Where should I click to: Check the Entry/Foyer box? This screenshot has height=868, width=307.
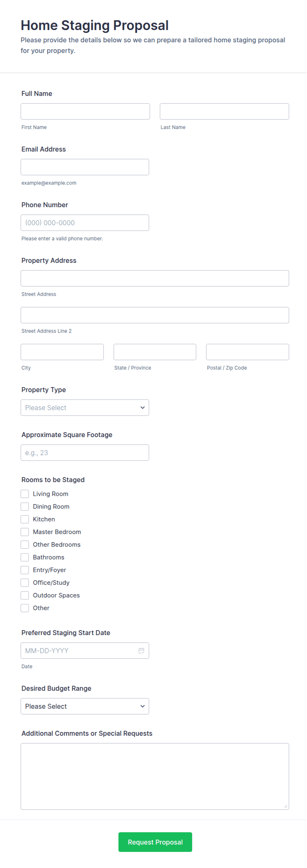[x=25, y=570]
